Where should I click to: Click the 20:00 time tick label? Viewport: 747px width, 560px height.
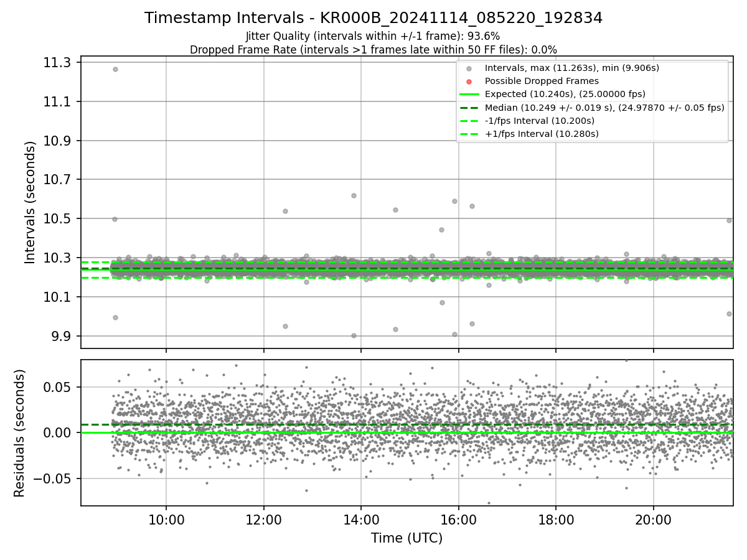(x=654, y=520)
